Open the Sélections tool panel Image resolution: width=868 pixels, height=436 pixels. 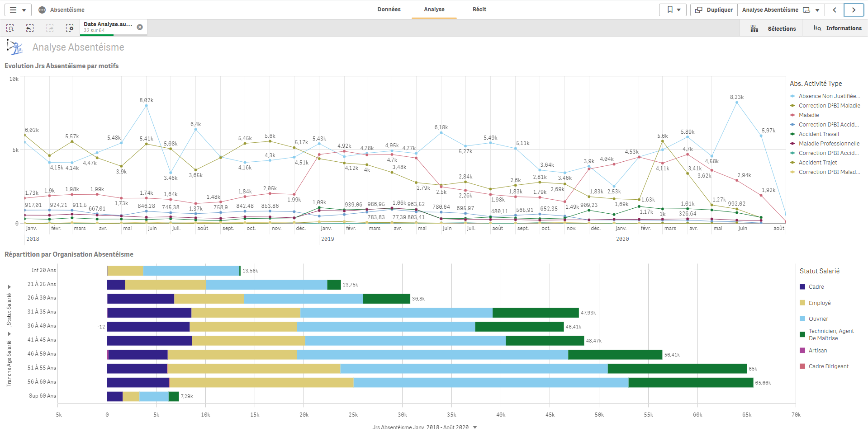pyautogui.click(x=773, y=28)
